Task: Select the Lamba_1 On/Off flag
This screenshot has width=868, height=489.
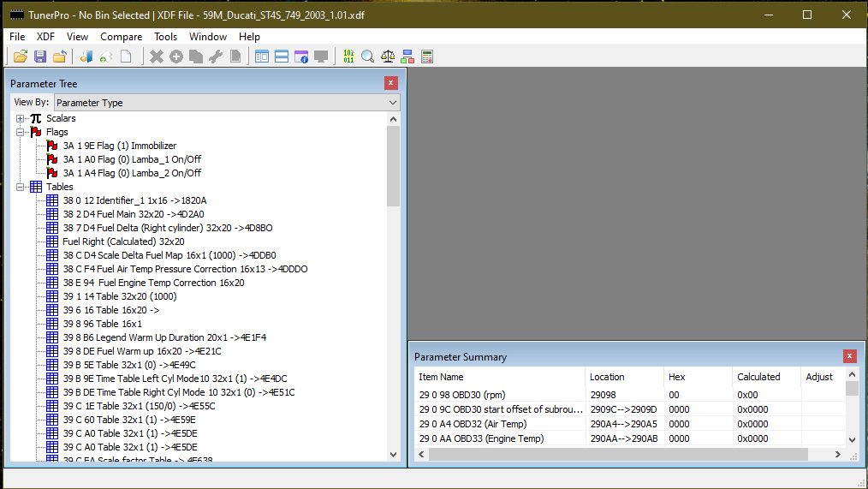Action: (x=132, y=159)
